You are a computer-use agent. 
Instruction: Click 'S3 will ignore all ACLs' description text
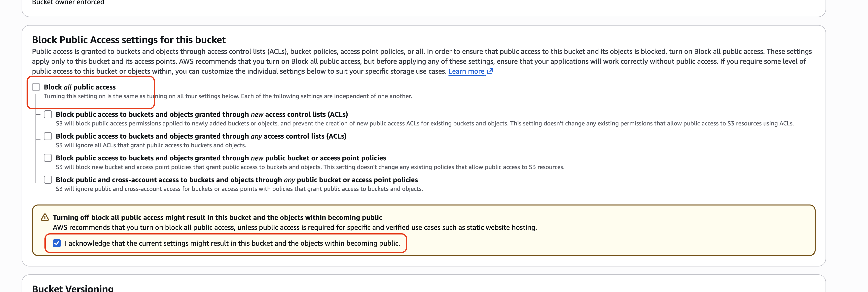(151, 145)
